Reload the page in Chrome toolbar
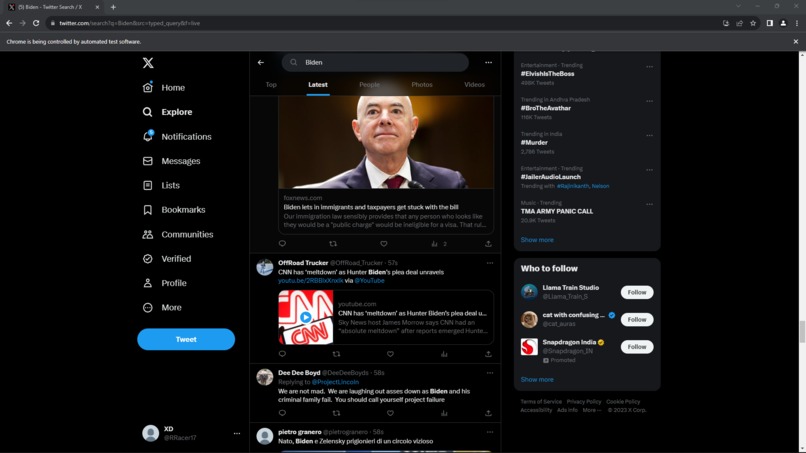The height and width of the screenshot is (453, 806). coord(36,23)
